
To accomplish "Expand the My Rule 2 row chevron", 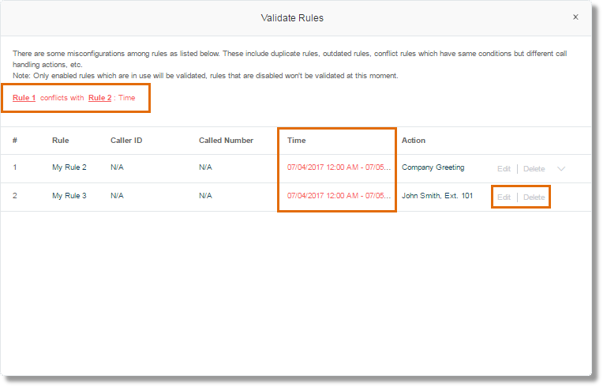I will tap(561, 168).
